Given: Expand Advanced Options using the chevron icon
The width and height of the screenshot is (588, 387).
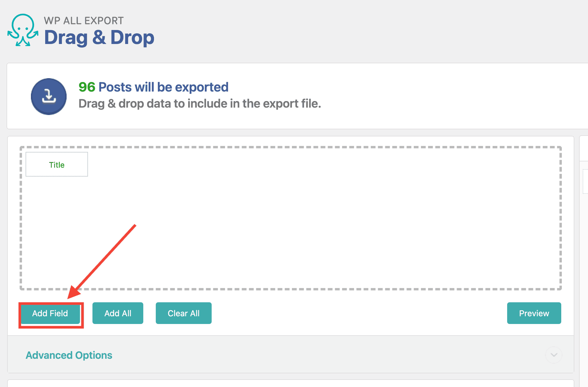Looking at the screenshot, I should 554,355.
